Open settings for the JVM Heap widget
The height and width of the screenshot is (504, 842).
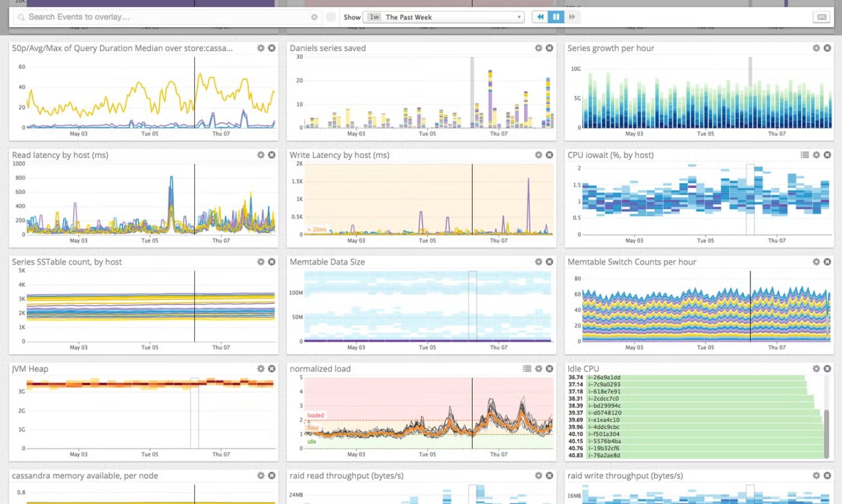(260, 369)
